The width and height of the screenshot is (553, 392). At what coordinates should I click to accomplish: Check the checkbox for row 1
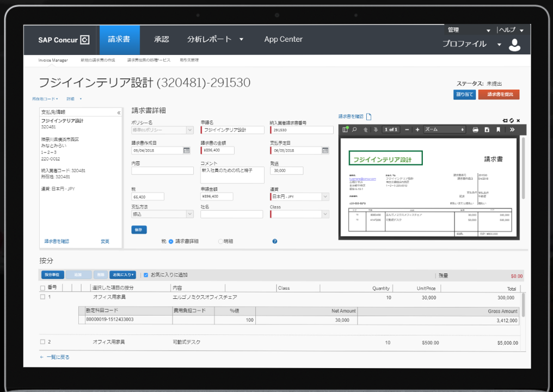click(43, 297)
